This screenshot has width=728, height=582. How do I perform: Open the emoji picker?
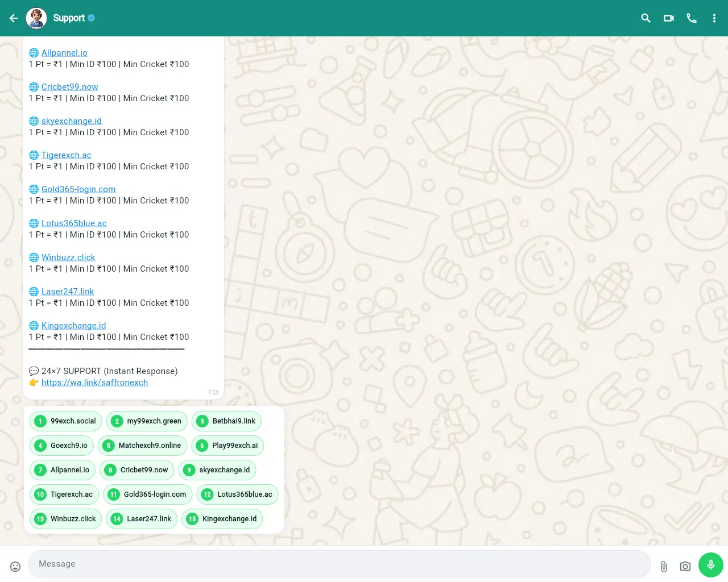coord(15,566)
